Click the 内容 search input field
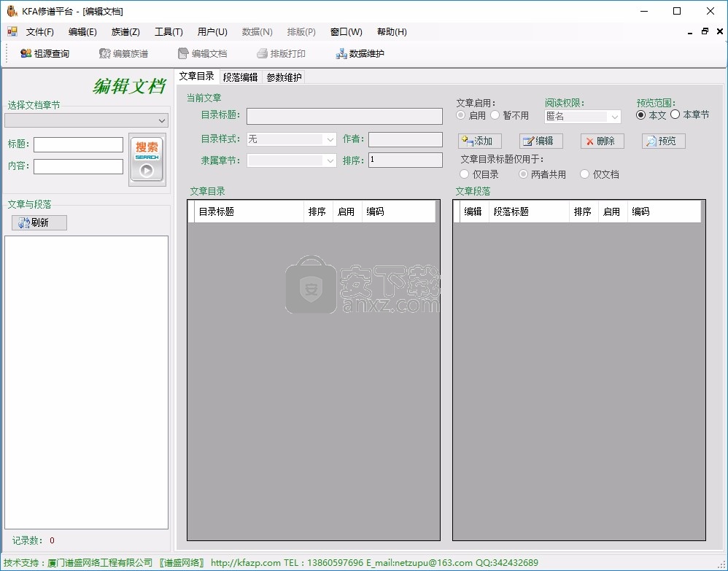Viewport: 728px width, 571px height. pos(79,166)
